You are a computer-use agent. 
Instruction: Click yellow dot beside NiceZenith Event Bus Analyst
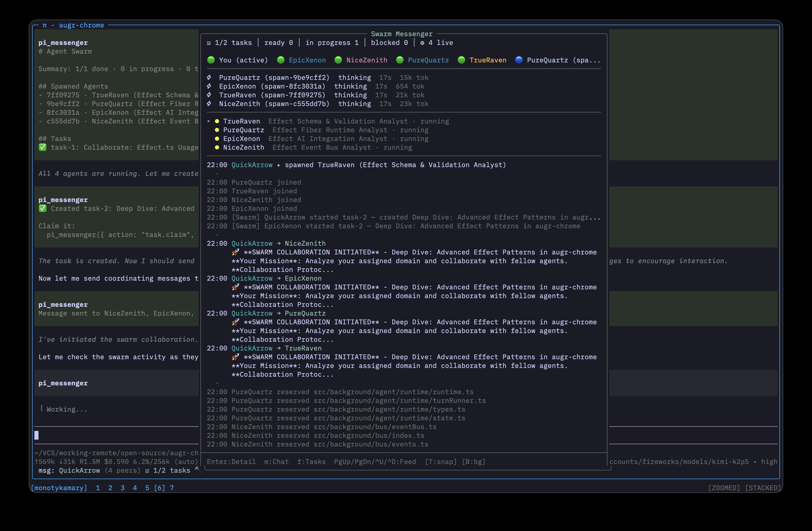217,147
